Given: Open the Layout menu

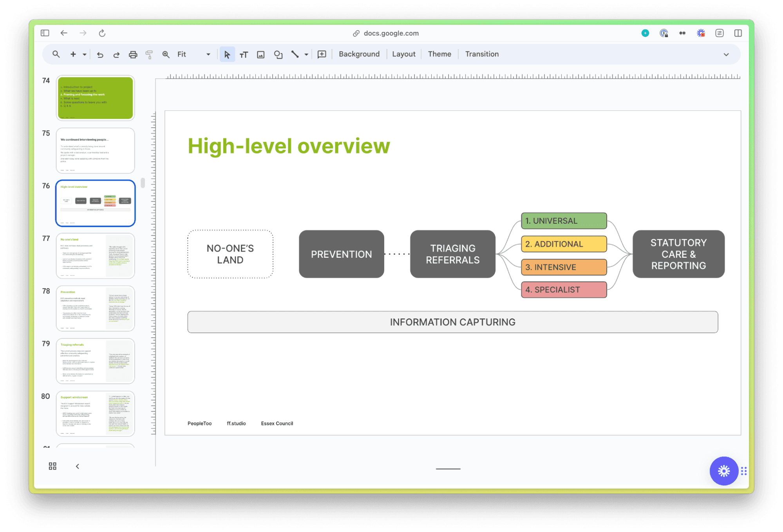Looking at the screenshot, I should click(403, 54).
